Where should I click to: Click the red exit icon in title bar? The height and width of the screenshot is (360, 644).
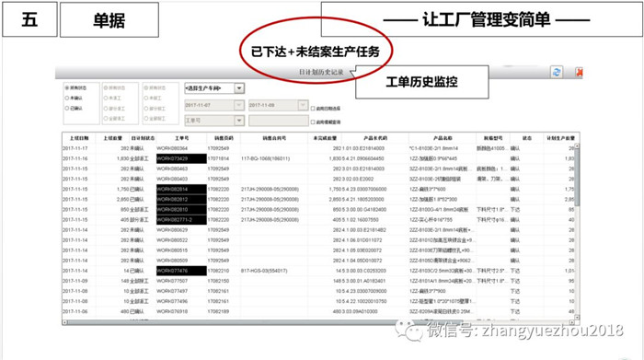579,73
